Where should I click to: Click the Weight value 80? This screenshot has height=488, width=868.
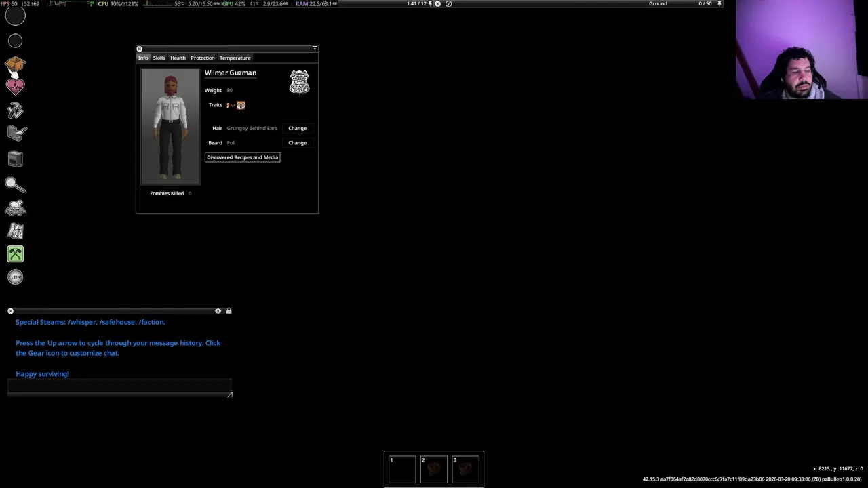pos(229,90)
